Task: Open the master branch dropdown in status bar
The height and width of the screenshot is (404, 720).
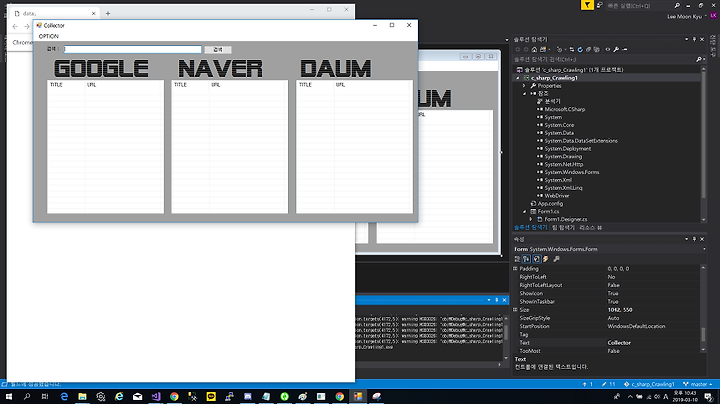Action: [698, 384]
